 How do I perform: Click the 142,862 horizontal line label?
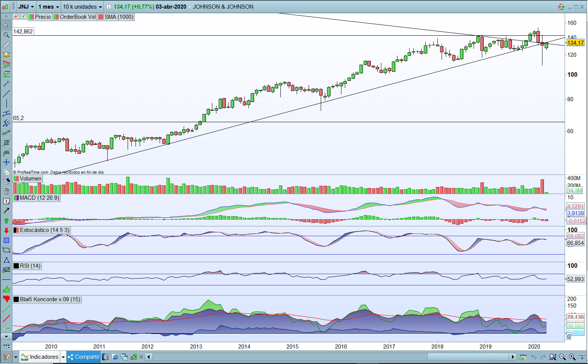coord(23,32)
